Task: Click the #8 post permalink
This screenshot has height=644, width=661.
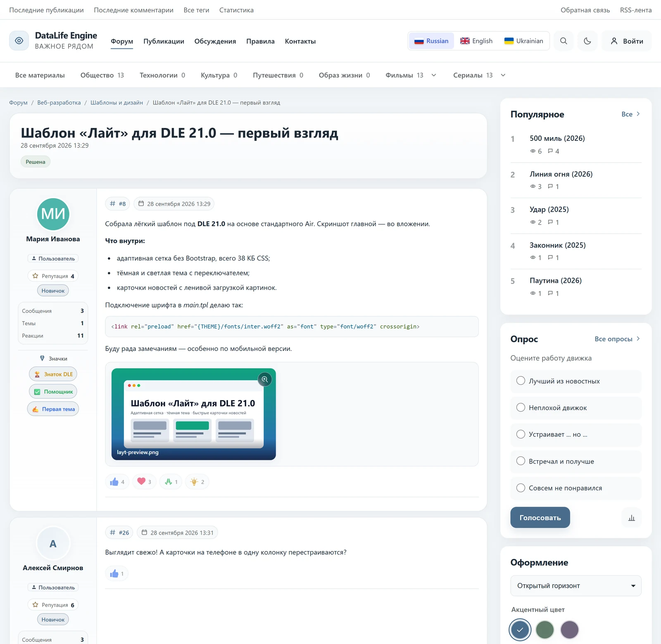Action: point(118,204)
